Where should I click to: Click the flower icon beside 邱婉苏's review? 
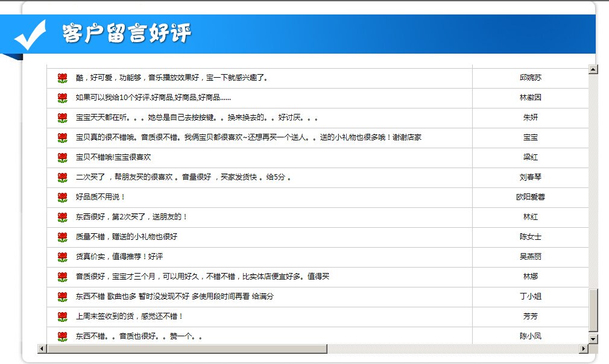tap(62, 78)
